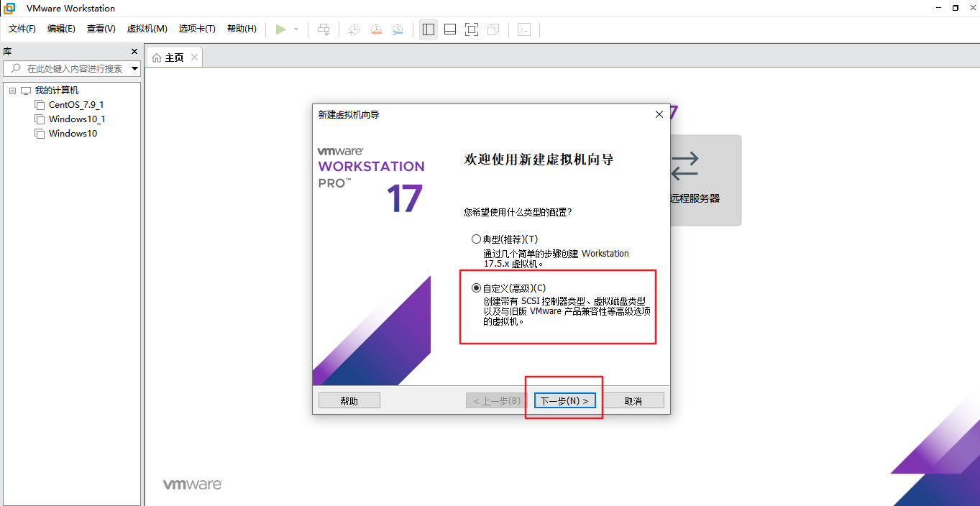
Task: Send Ctrl+Alt+Del using toolbar icon
Action: [x=324, y=29]
